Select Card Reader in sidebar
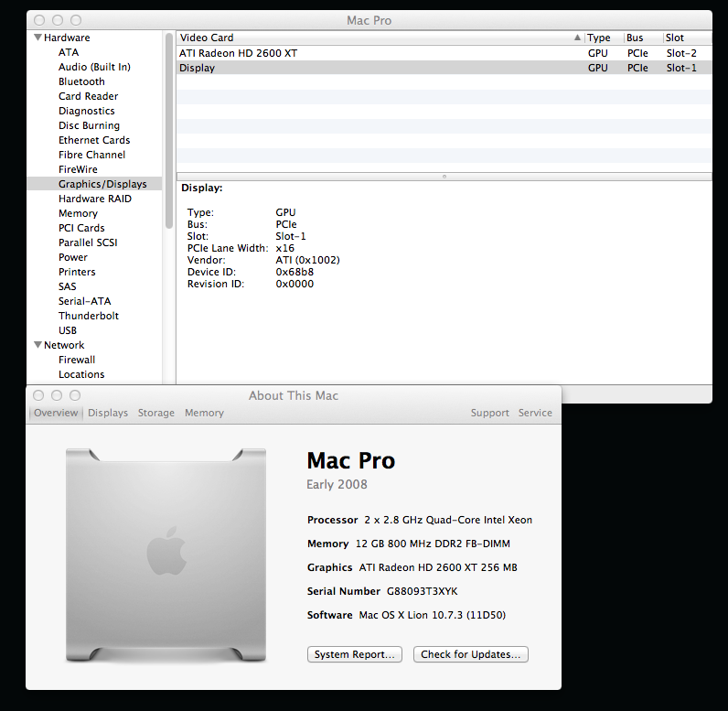Viewport: 728px width, 711px height. tap(88, 96)
